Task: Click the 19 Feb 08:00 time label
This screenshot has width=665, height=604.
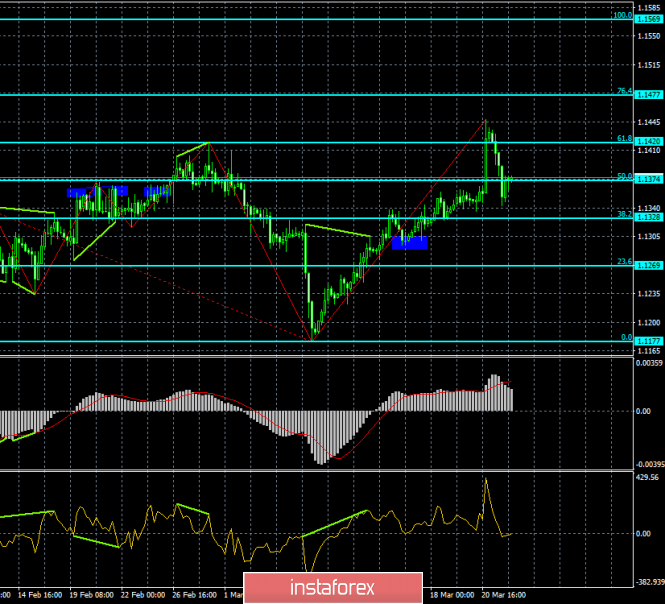Action: tap(91, 595)
